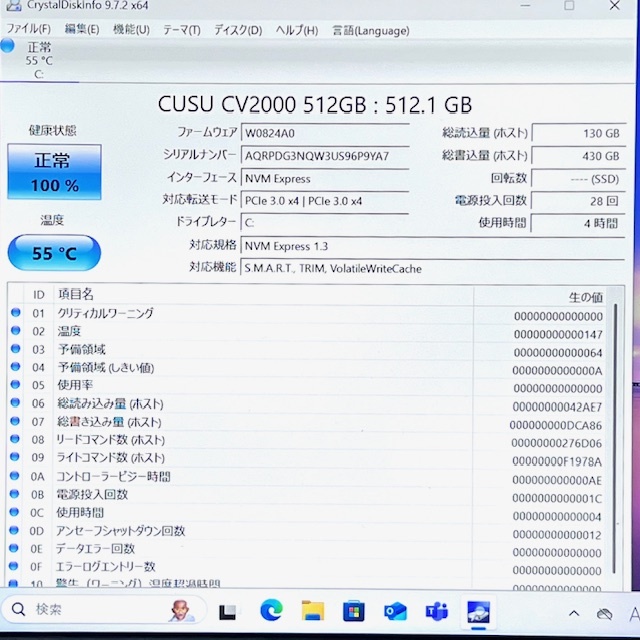
Task: Open Microsoft Teams from the taskbar
Action: pos(437,612)
